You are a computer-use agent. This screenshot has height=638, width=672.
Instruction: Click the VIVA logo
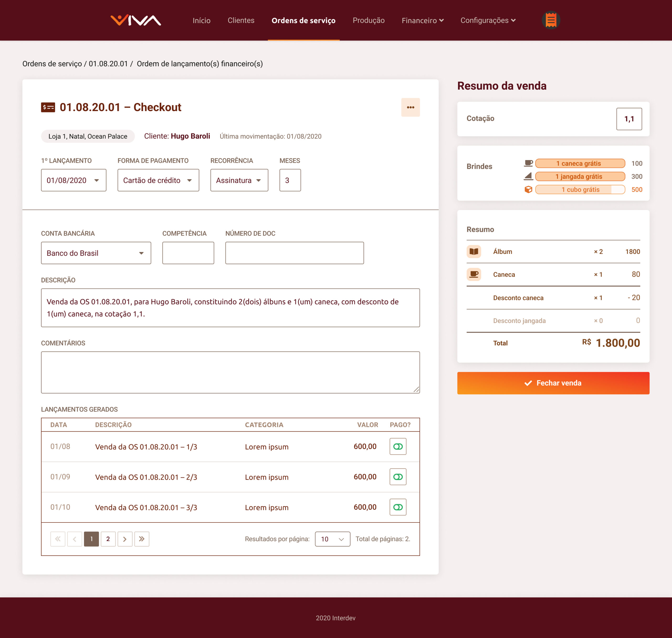click(x=136, y=20)
